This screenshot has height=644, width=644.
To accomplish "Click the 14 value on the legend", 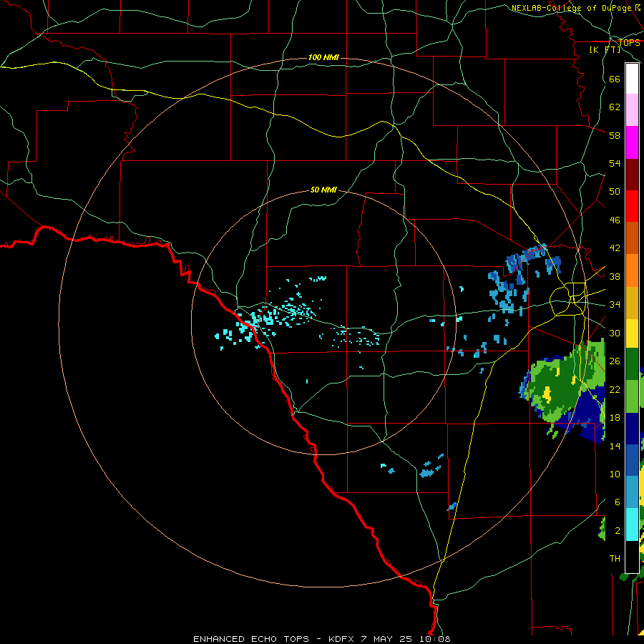I will (x=615, y=446).
